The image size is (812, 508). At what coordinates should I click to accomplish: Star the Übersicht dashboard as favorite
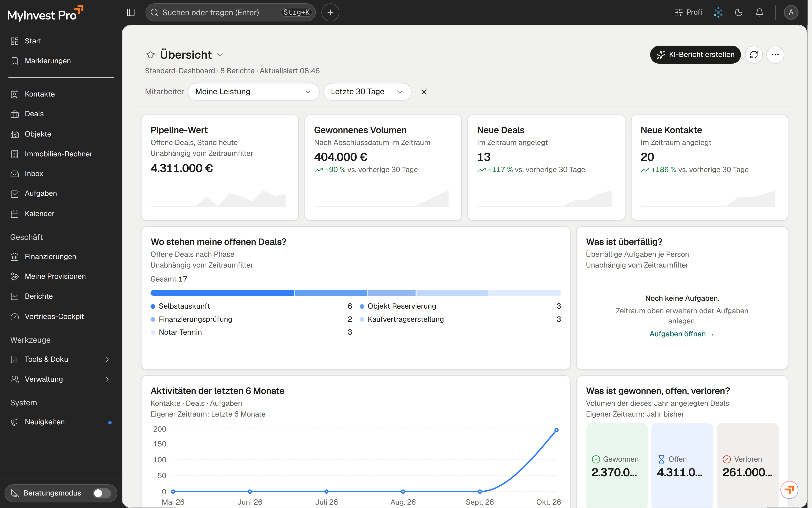click(x=150, y=54)
